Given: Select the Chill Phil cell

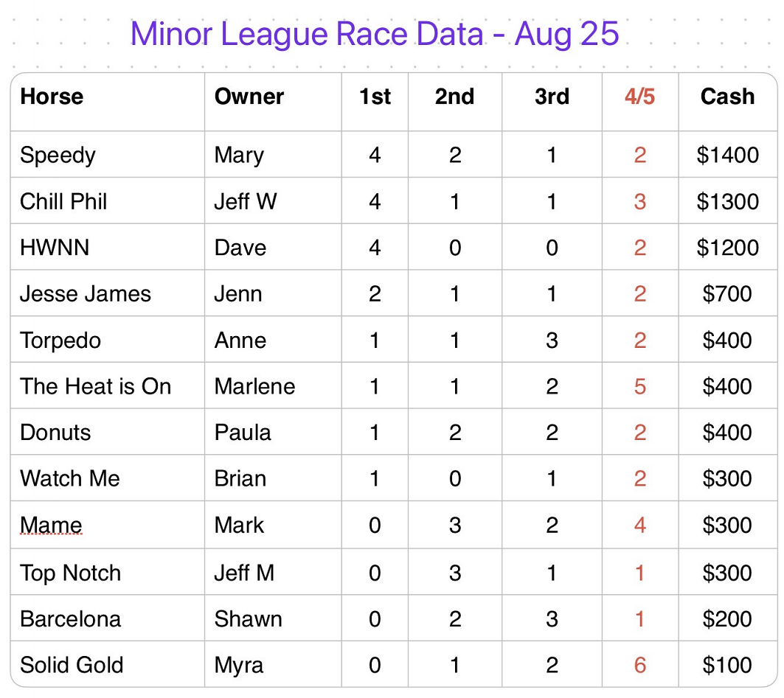Looking at the screenshot, I should click(107, 201).
